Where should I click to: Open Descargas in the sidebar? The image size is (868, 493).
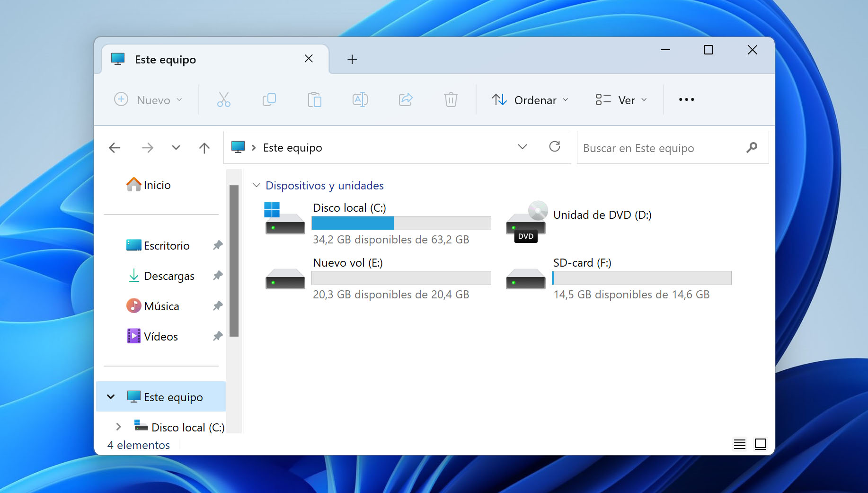pos(168,276)
